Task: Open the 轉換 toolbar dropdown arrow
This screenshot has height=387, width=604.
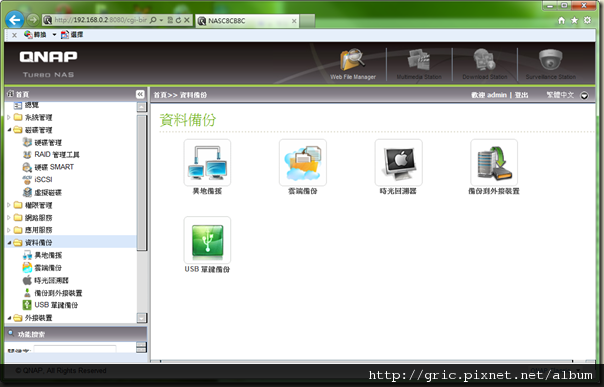Action: coord(54,35)
